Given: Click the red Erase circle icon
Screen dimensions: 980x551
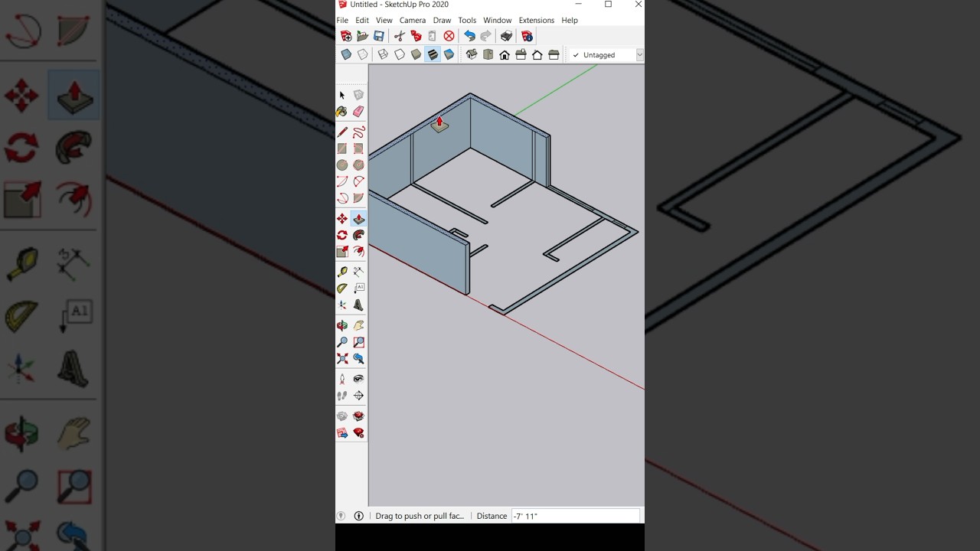Looking at the screenshot, I should pos(449,36).
